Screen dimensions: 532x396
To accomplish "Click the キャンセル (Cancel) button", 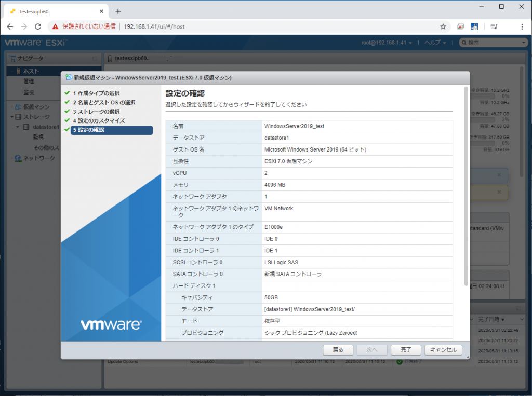I will click(x=444, y=350).
